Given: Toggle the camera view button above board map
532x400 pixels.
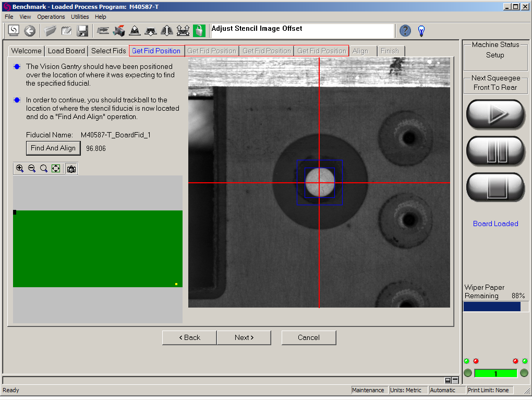Looking at the screenshot, I should coord(71,169).
